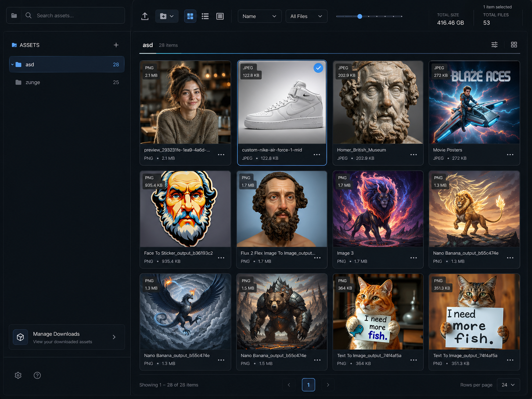Click the upload icon in toolbar
Image resolution: width=532 pixels, height=399 pixels.
point(145,16)
